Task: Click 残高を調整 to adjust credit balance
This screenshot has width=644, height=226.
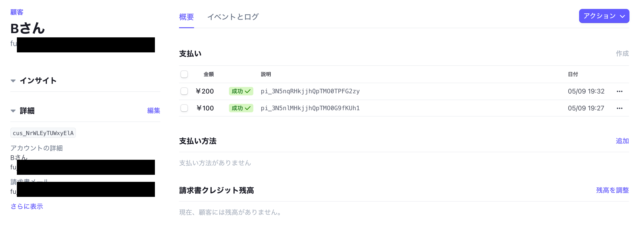Action: [612, 190]
